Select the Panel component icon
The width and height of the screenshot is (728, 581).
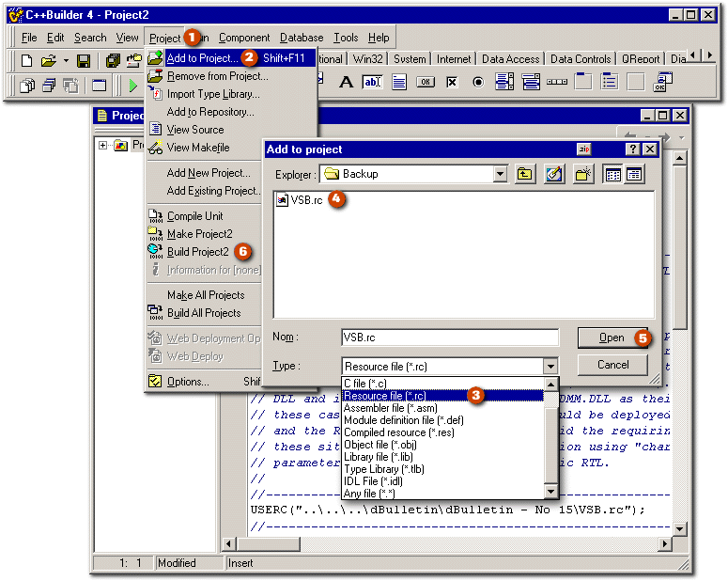tap(636, 83)
